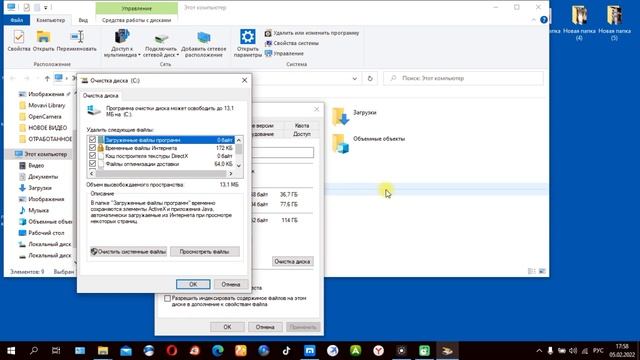Open the Доступ tab in properties dialog
This screenshot has height=360, width=640.
[x=302, y=134]
